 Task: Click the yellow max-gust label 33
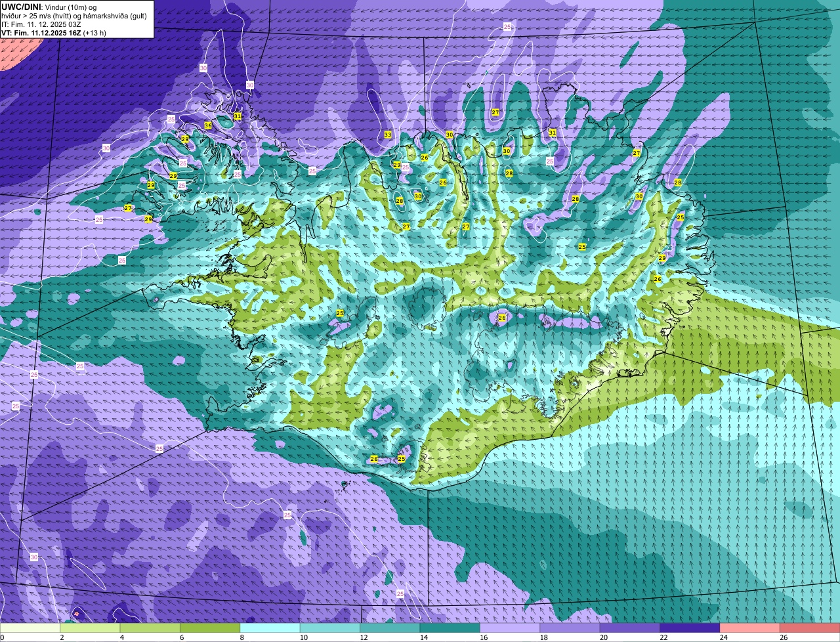tap(388, 135)
